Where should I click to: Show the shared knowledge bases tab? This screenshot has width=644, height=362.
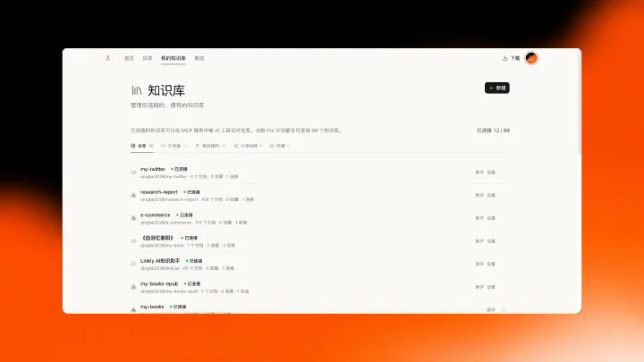click(248, 146)
